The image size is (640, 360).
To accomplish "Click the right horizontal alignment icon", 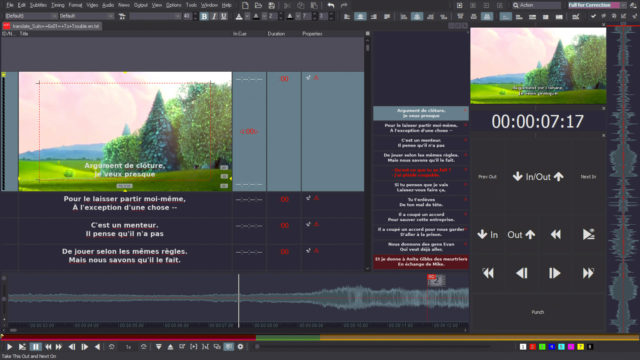I will (x=373, y=16).
